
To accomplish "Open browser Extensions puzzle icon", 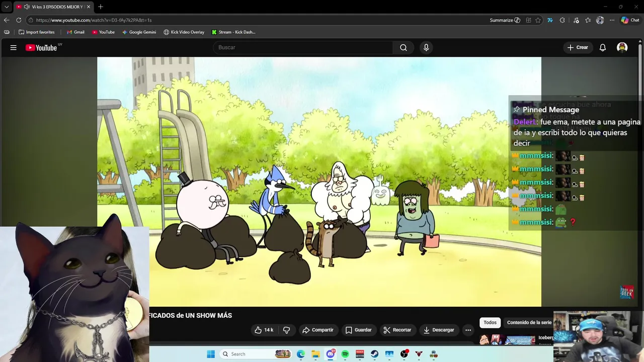I will [x=562, y=20].
